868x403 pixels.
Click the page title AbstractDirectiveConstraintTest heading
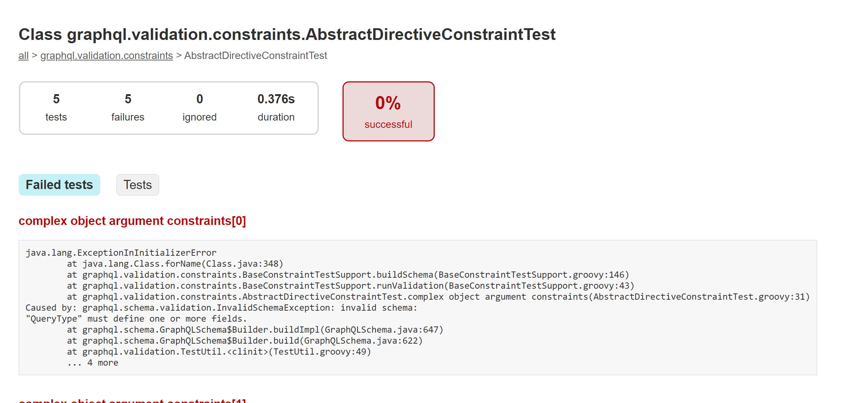287,34
